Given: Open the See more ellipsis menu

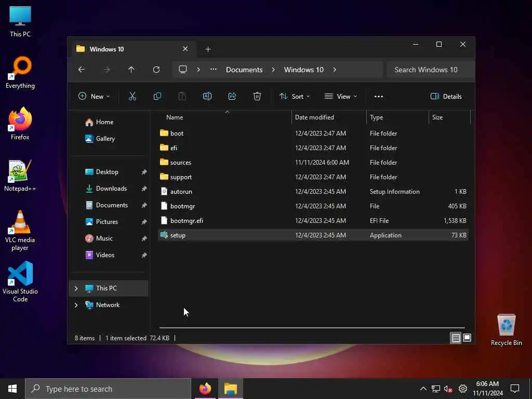Looking at the screenshot, I should [x=379, y=96].
